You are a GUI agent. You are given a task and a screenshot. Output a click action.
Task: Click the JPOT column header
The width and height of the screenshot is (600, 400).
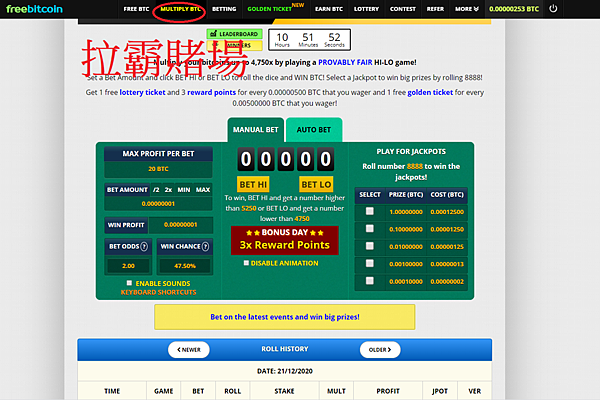[x=440, y=391]
